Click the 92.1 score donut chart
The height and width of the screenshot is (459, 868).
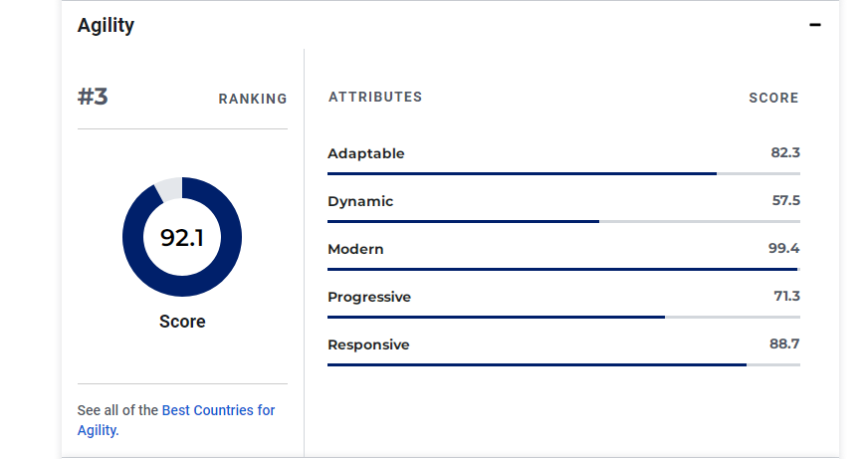click(182, 237)
